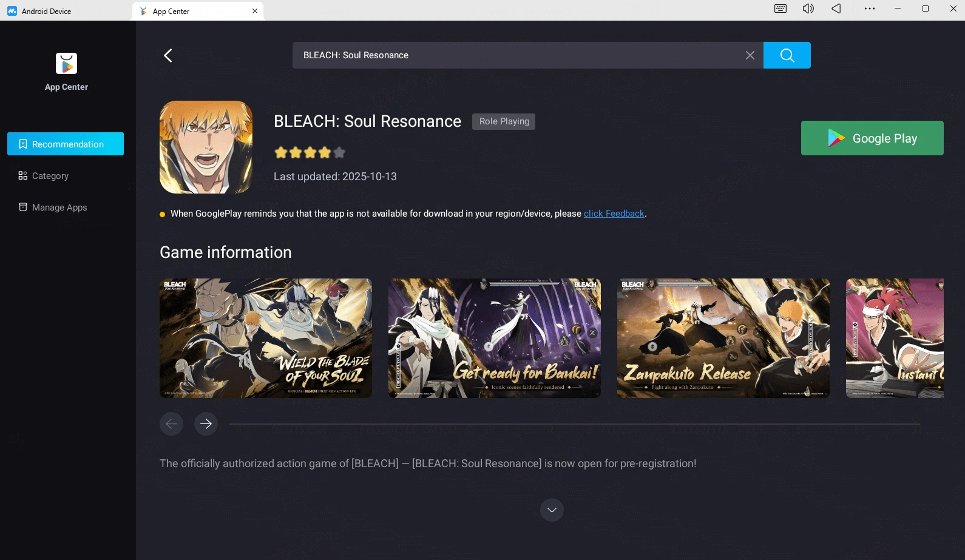Click the star rating display

pyautogui.click(x=310, y=152)
